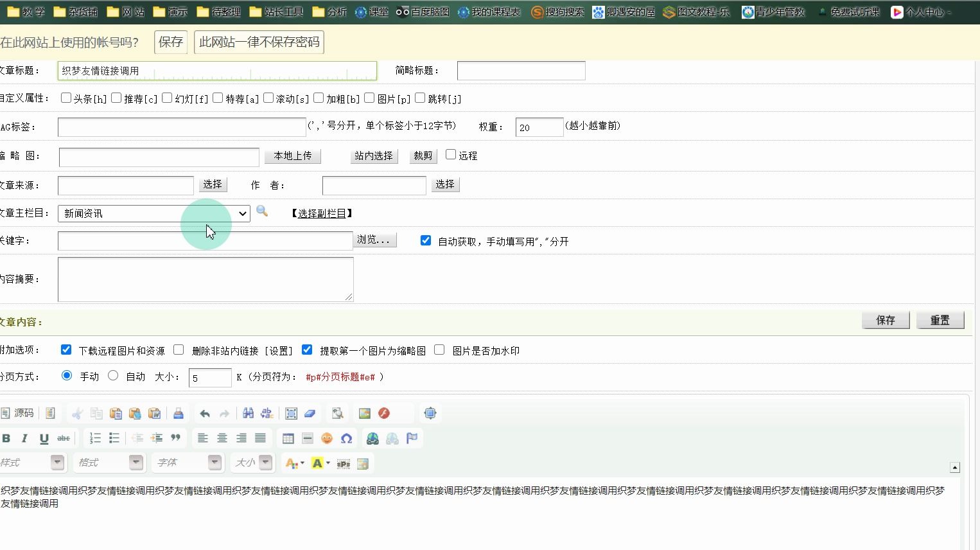Click the replace text icon
Image resolution: width=980 pixels, height=550 pixels.
pos(267,413)
